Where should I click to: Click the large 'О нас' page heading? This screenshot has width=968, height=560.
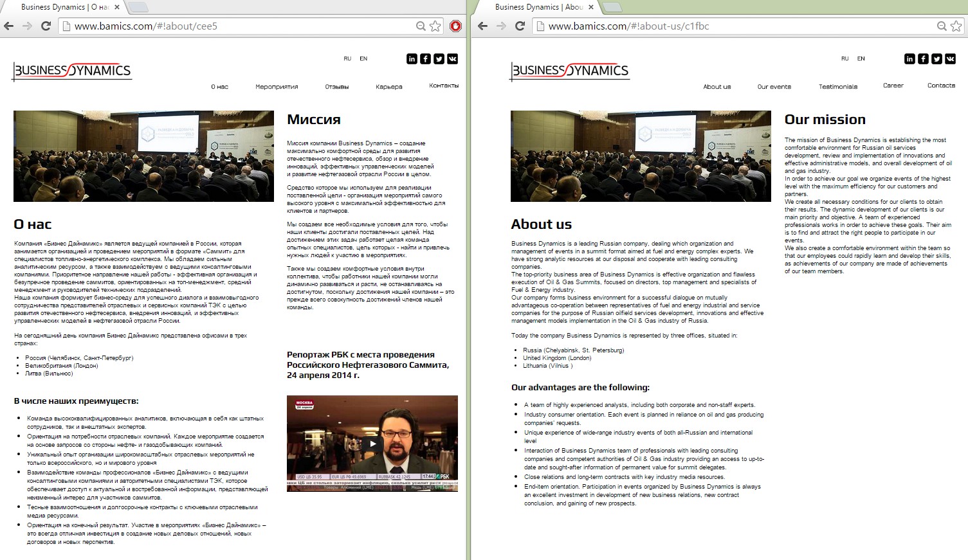(x=33, y=224)
